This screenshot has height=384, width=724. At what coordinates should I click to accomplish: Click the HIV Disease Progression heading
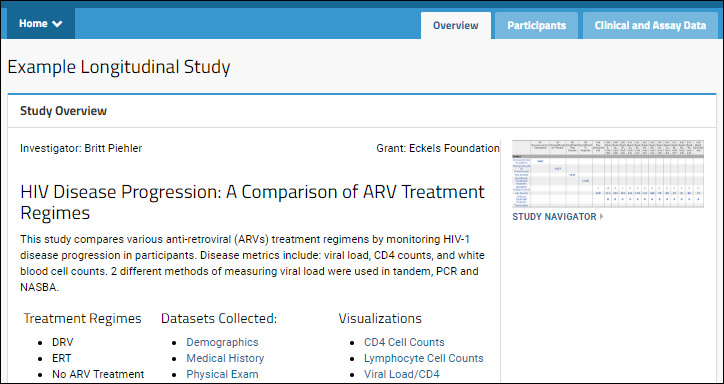[253, 202]
